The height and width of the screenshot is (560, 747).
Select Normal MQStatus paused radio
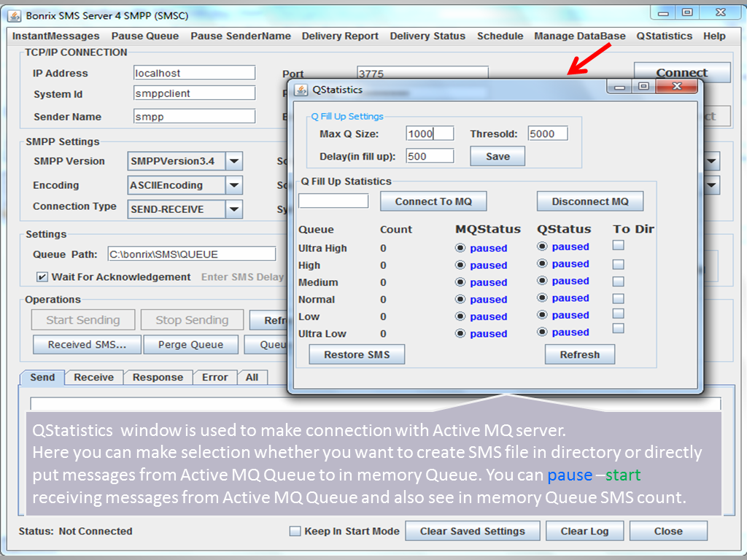[460, 300]
